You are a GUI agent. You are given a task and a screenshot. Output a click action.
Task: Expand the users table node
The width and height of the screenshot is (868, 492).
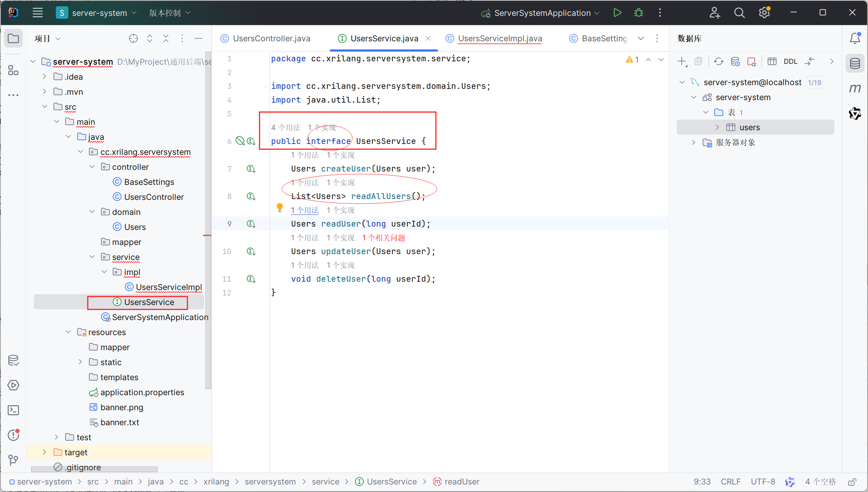[x=717, y=127]
